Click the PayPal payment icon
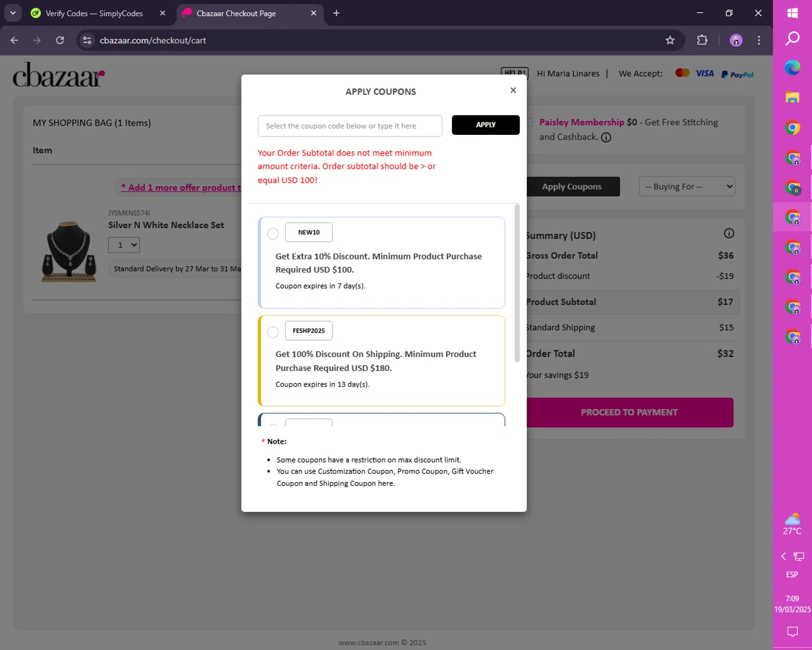 pyautogui.click(x=737, y=75)
